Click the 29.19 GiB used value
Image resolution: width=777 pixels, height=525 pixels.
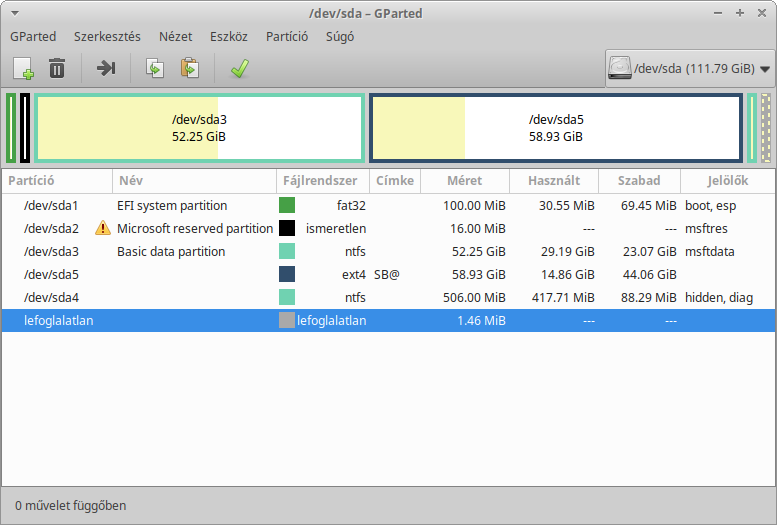[567, 251]
